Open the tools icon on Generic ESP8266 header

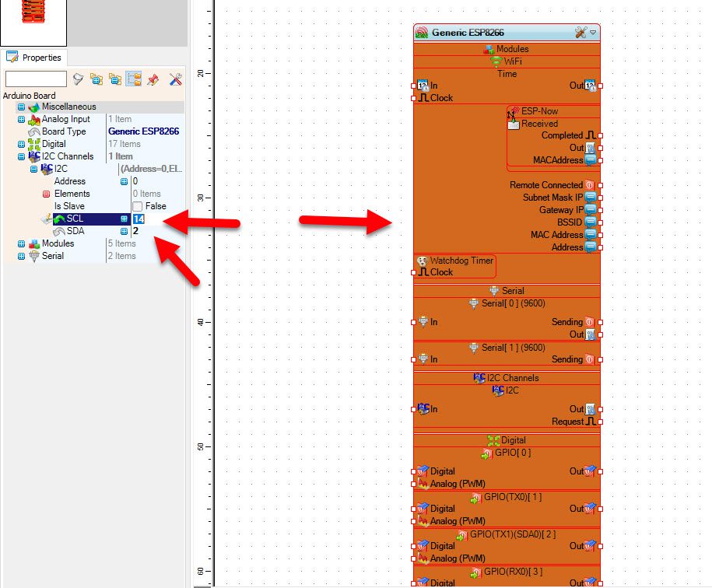pos(580,32)
